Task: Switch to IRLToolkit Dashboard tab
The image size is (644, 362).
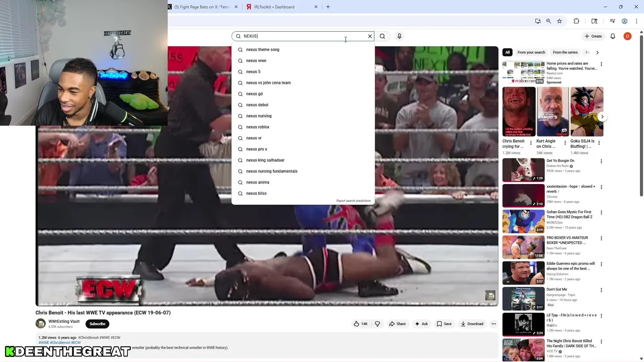Action: (282, 7)
